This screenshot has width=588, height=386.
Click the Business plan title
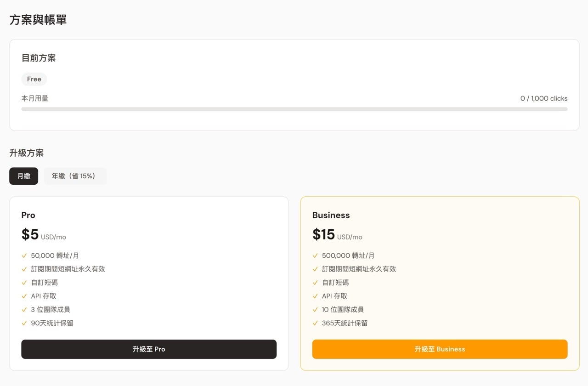tap(331, 215)
